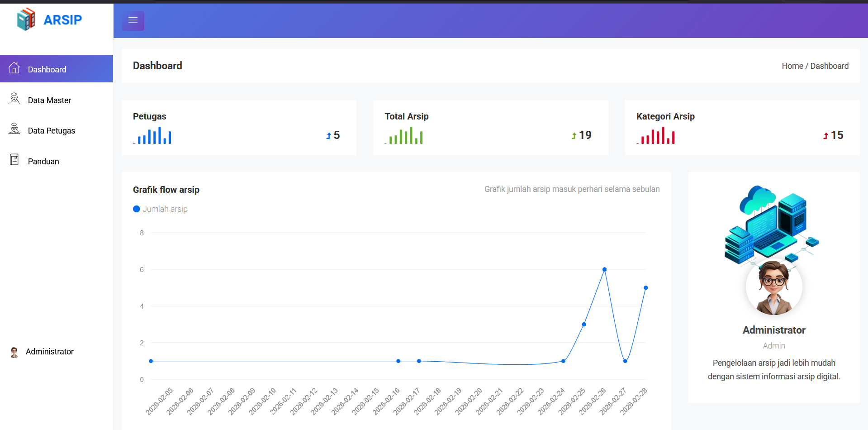Toggle the Jumlah arsip legend item
The image size is (868, 430).
pos(160,209)
